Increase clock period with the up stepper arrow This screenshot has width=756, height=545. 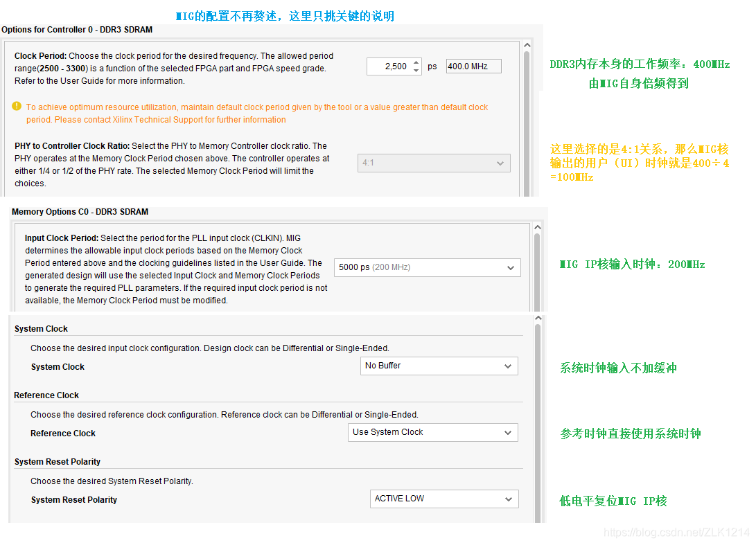tap(416, 62)
